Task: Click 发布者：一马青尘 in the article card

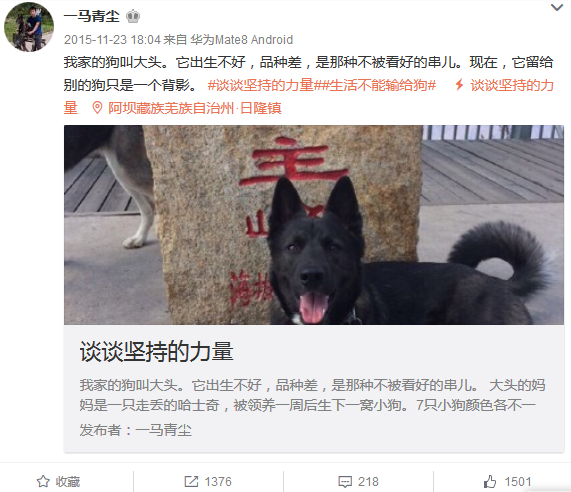Action: (135, 430)
